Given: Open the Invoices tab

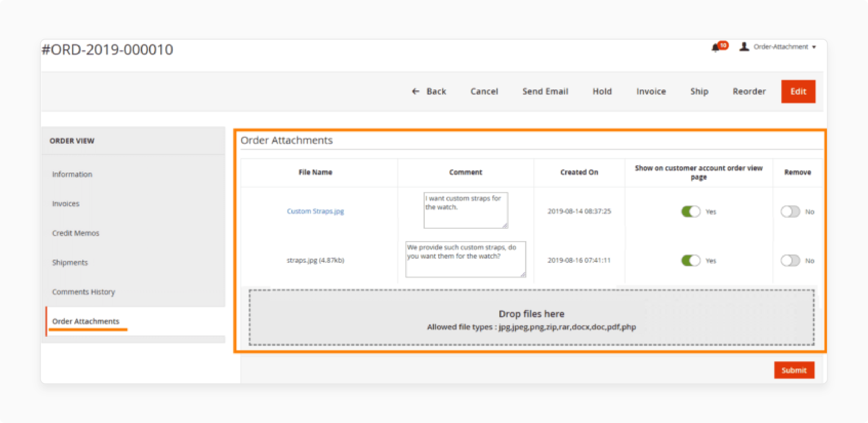Looking at the screenshot, I should pyautogui.click(x=66, y=204).
